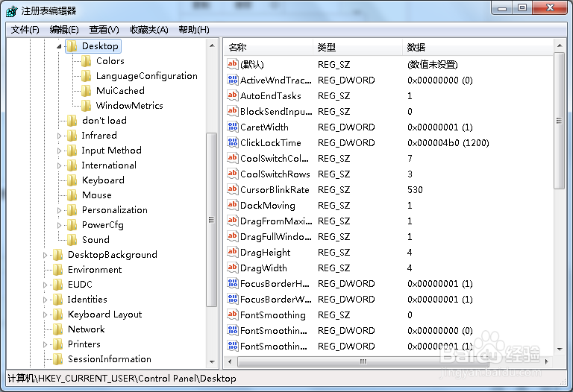Viewport: 573px width, 392px height.
Task: Click the values pane horizontal scroll right arrow
Action: click(x=547, y=361)
